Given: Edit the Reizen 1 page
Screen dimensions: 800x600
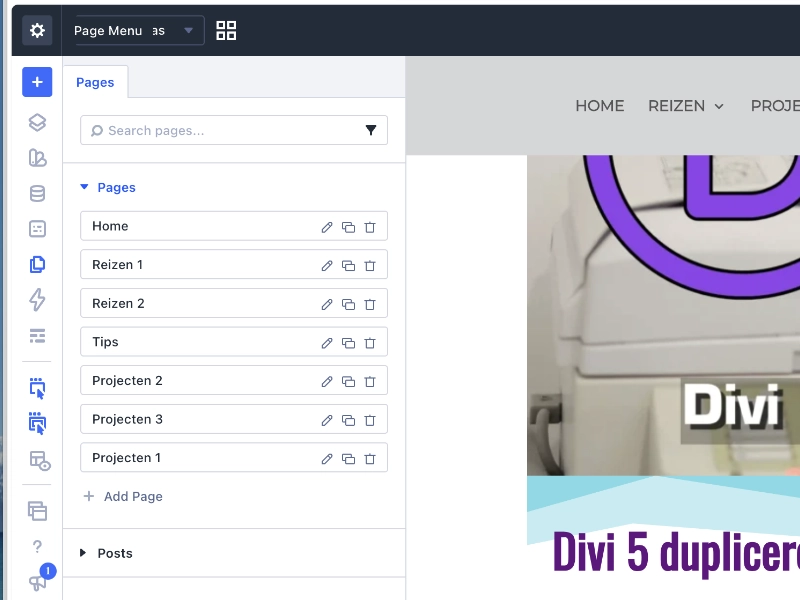Looking at the screenshot, I should pos(327,265).
